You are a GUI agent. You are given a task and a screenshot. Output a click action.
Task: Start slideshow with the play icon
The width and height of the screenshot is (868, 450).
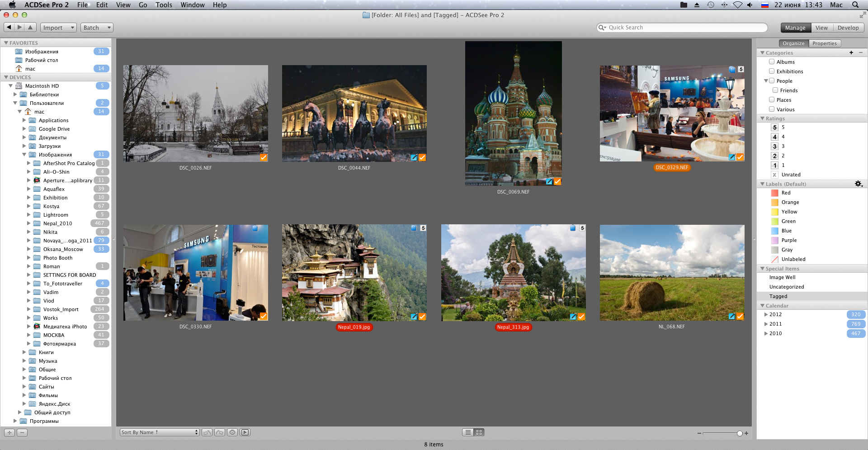pyautogui.click(x=245, y=432)
